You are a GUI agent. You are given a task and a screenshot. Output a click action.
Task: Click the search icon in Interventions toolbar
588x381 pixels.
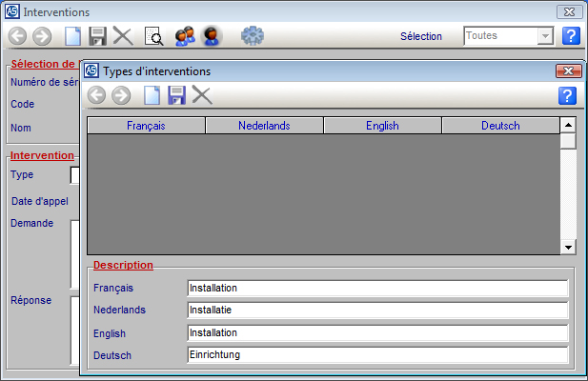153,36
